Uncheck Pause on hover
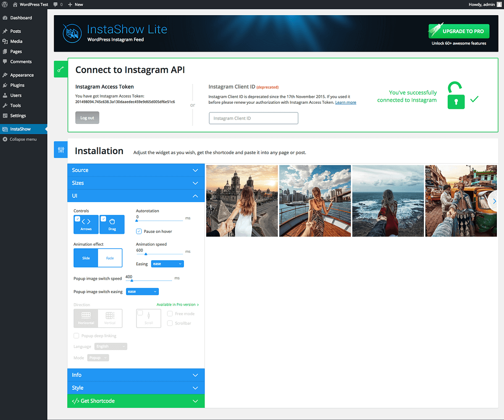Screen dimensions: 504x420 click(x=139, y=231)
